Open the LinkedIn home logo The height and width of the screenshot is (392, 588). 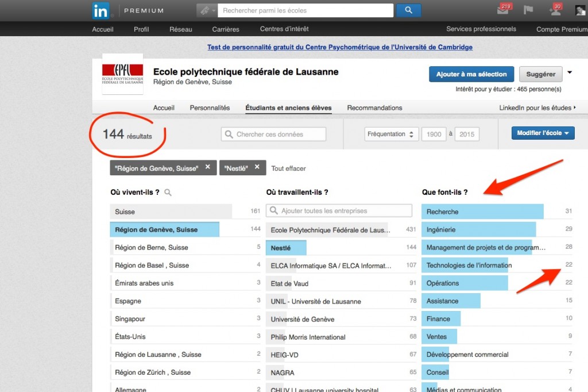(100, 11)
